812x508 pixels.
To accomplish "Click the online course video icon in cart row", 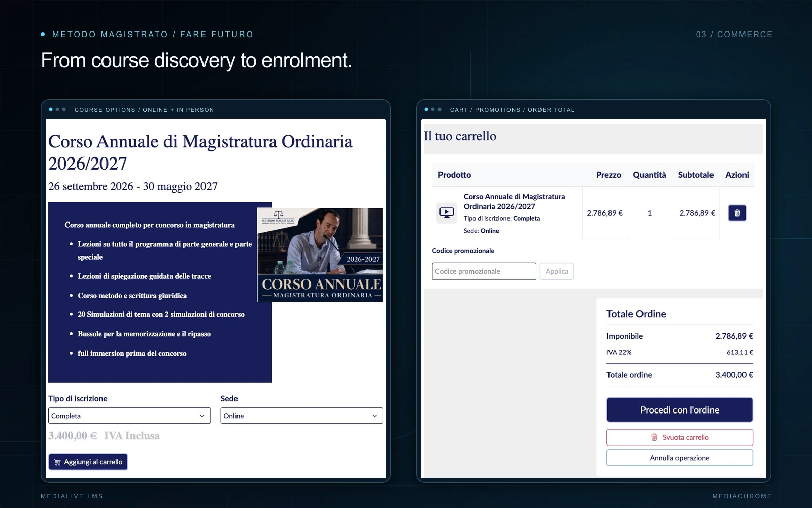I will pyautogui.click(x=447, y=213).
